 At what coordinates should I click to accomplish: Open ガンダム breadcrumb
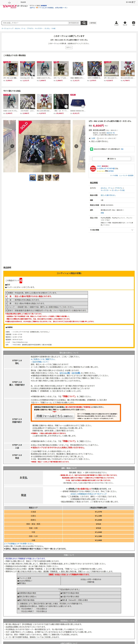47,29
